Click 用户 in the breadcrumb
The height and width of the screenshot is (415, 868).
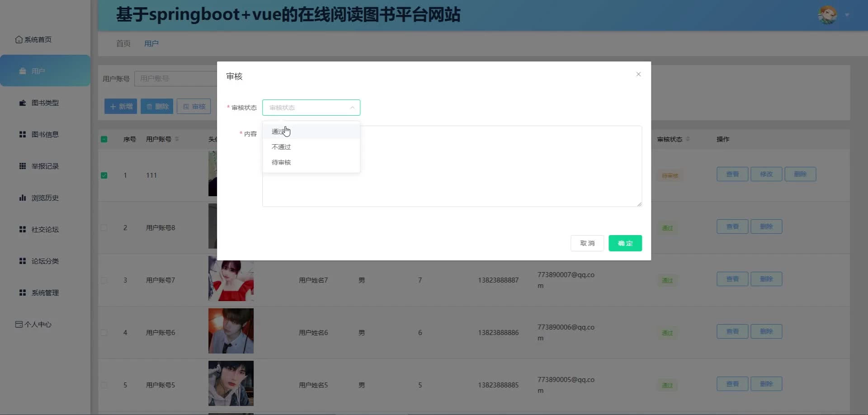pyautogui.click(x=151, y=43)
